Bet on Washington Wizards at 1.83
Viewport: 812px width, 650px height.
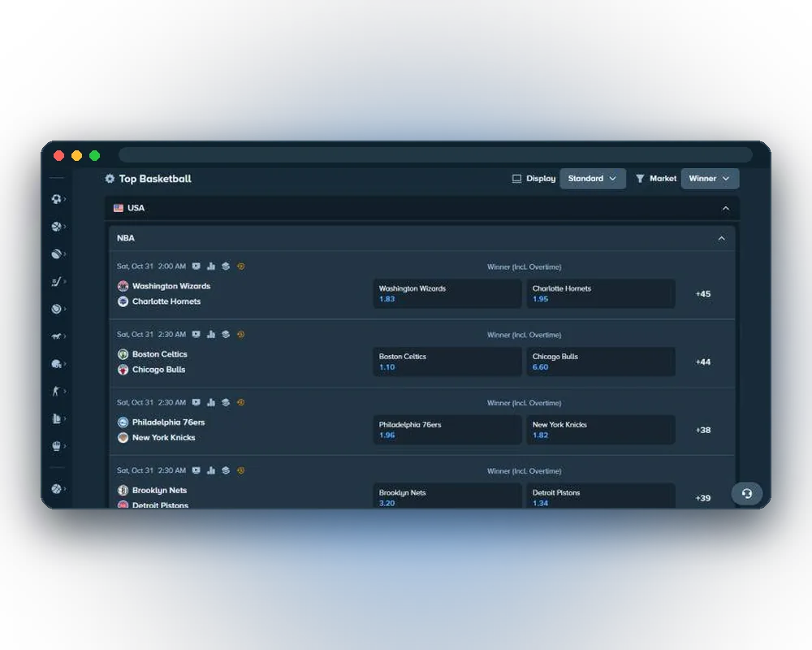pos(447,293)
